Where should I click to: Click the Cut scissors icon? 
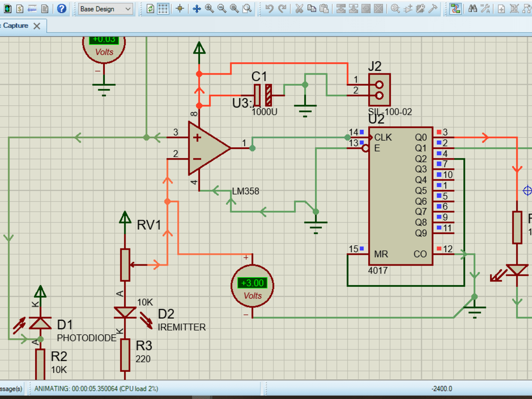(299, 9)
